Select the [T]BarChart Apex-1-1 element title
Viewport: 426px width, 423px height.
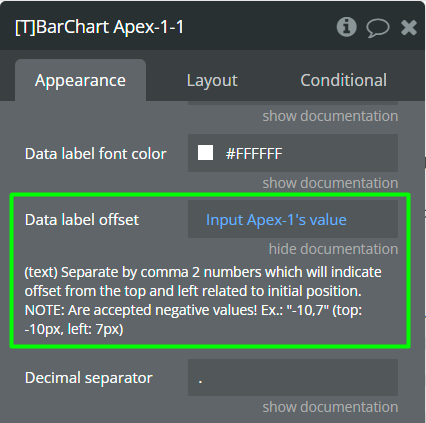[99, 27]
